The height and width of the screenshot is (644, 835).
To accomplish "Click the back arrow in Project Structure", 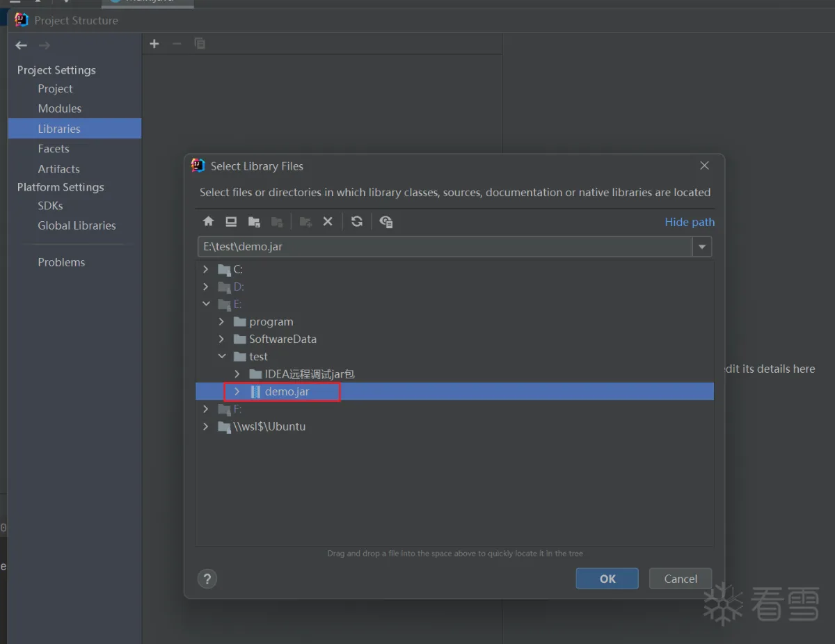I will pyautogui.click(x=22, y=45).
